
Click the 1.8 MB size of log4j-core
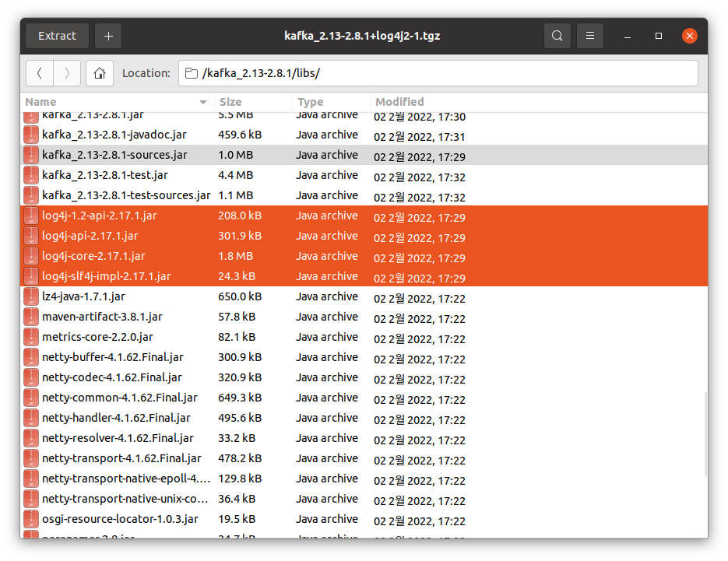[x=235, y=256]
